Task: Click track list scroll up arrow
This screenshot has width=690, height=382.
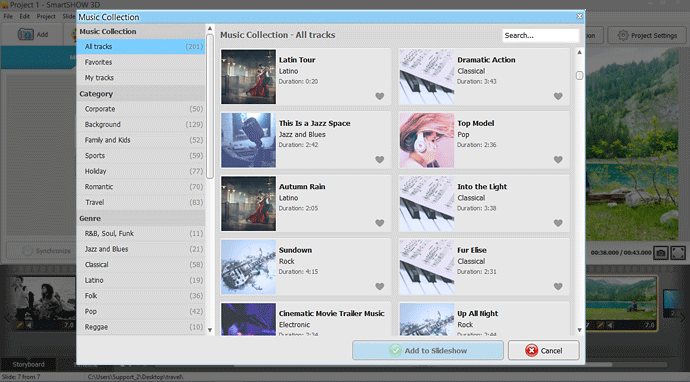Action: 579,52
